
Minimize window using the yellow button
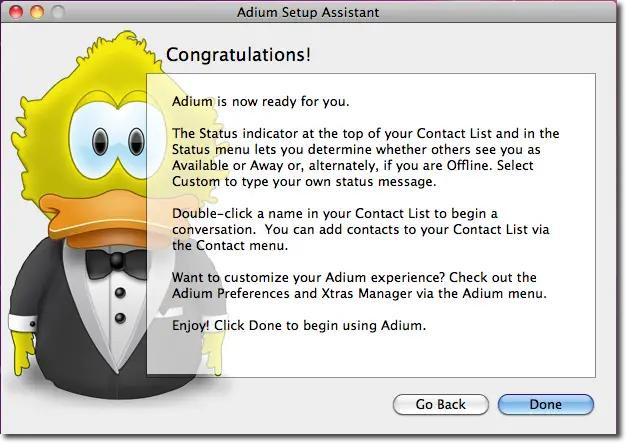point(37,12)
